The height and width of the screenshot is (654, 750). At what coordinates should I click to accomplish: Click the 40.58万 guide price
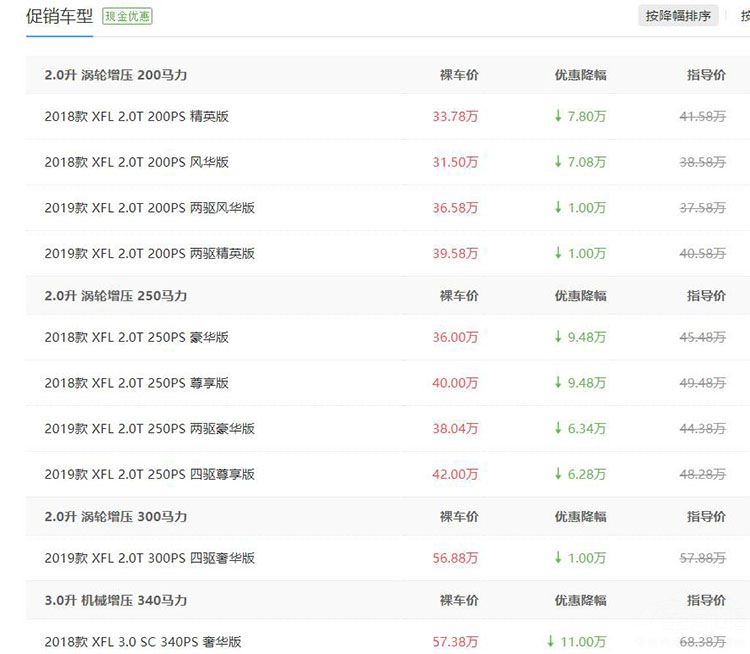[703, 253]
